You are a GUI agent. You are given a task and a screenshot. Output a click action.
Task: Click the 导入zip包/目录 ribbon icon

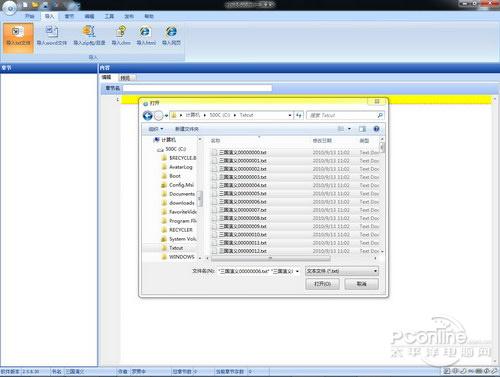[x=89, y=36]
